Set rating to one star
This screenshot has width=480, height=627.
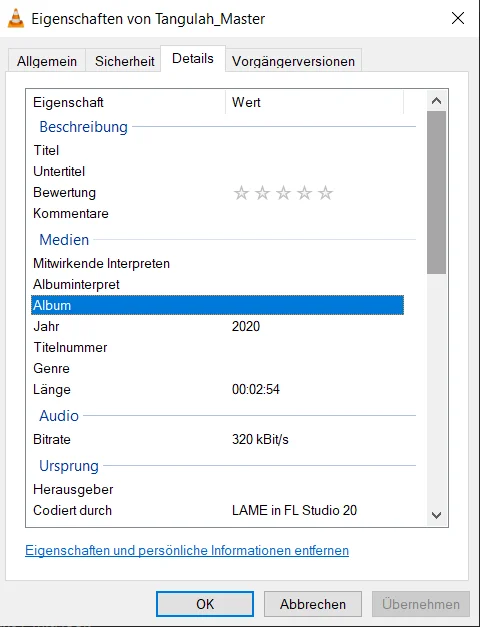241,193
